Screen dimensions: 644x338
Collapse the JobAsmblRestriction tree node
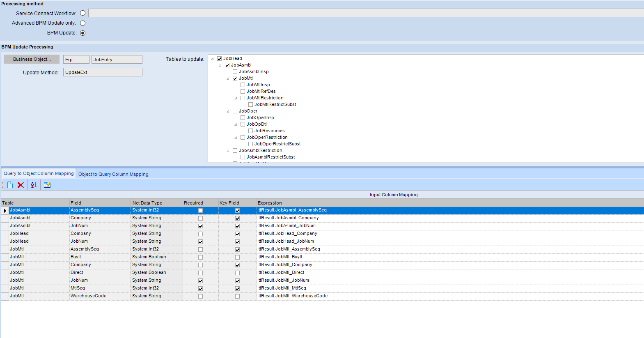pos(228,151)
